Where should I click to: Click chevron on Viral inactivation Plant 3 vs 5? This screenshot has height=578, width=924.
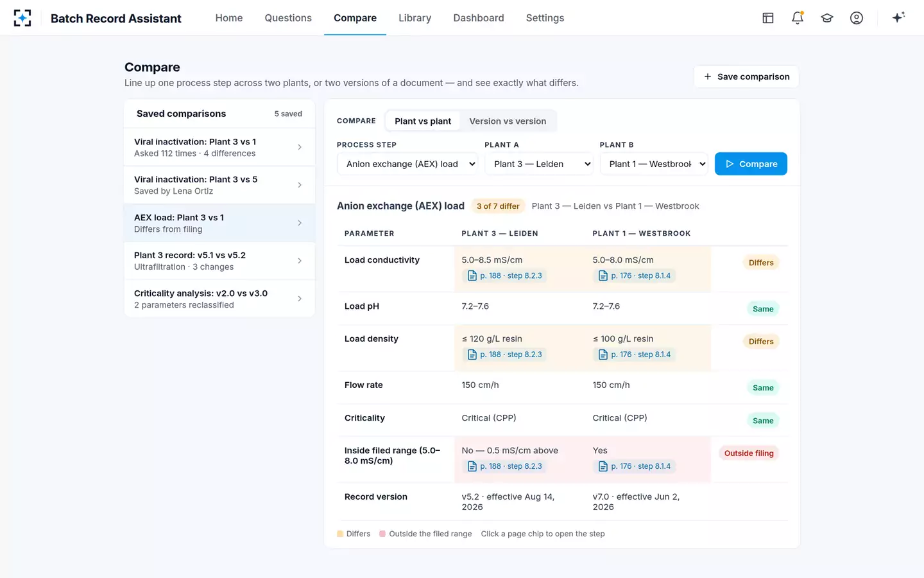click(x=300, y=185)
